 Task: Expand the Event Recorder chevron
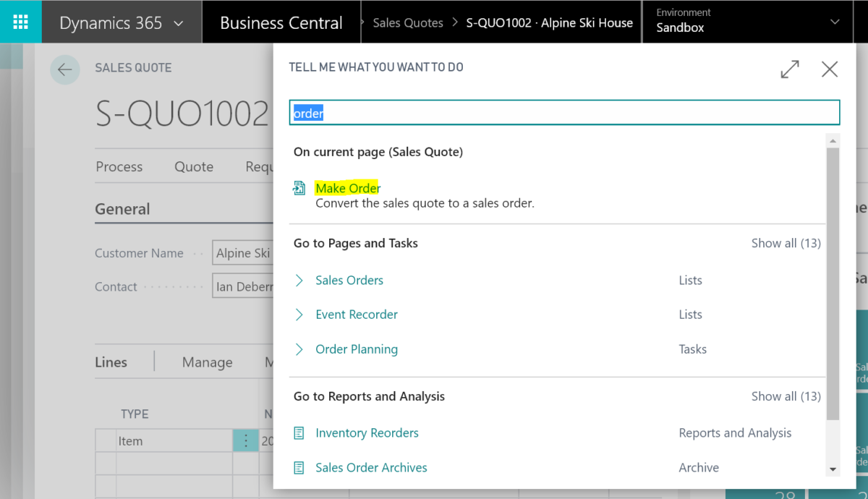tap(299, 315)
